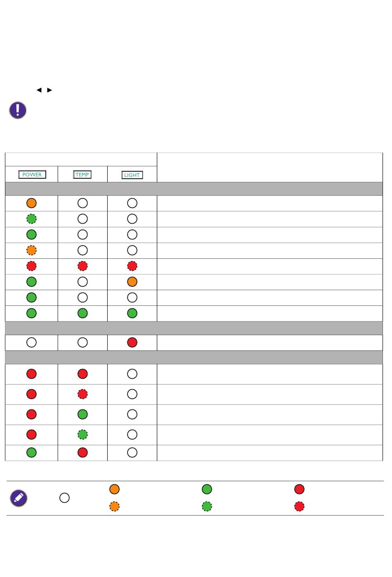Click the flashing orange circle in the legend
Screen dimensions: 392x577
pos(114,506)
